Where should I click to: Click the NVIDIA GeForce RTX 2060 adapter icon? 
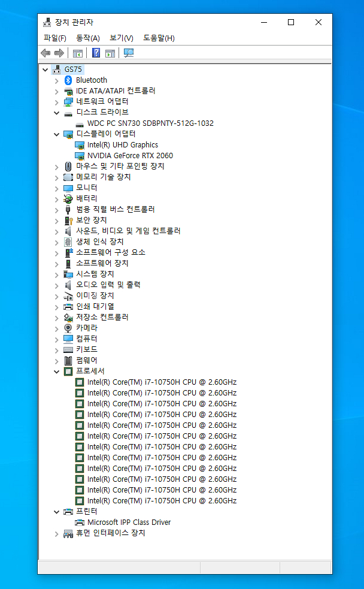click(79, 156)
